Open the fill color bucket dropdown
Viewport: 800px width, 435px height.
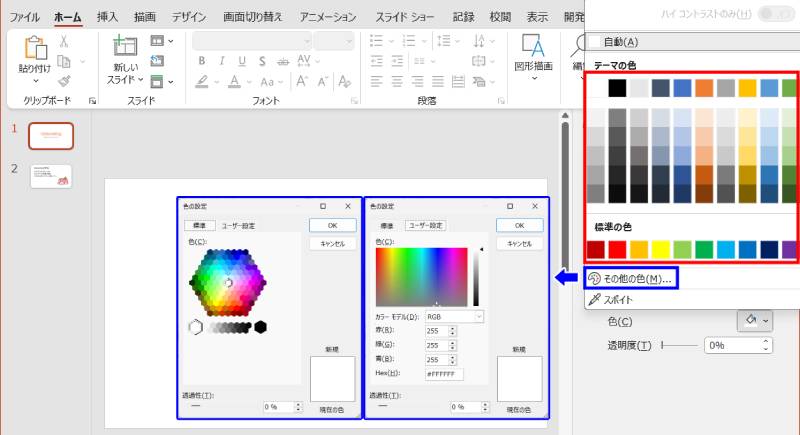click(755, 321)
